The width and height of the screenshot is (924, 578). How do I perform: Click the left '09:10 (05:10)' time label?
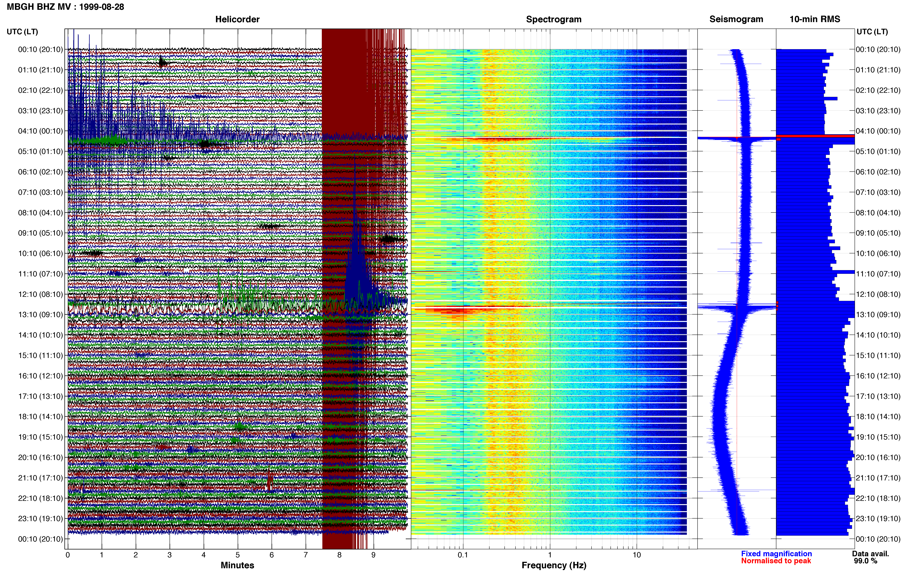(41, 233)
